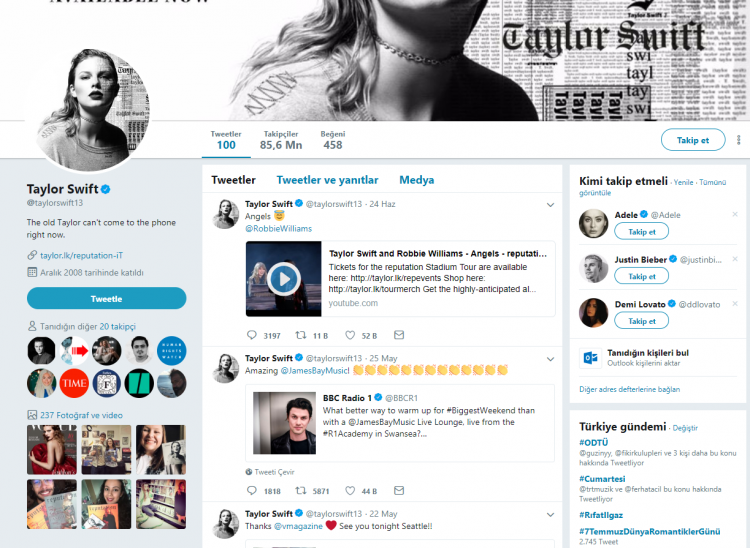The width and height of the screenshot is (750, 548).
Task: Follow Adele with Takip et
Action: pyautogui.click(x=641, y=231)
